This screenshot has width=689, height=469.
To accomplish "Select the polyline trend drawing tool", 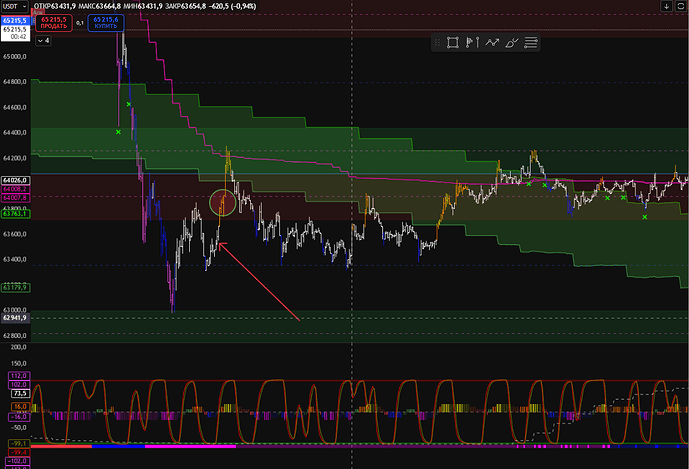I will [491, 43].
